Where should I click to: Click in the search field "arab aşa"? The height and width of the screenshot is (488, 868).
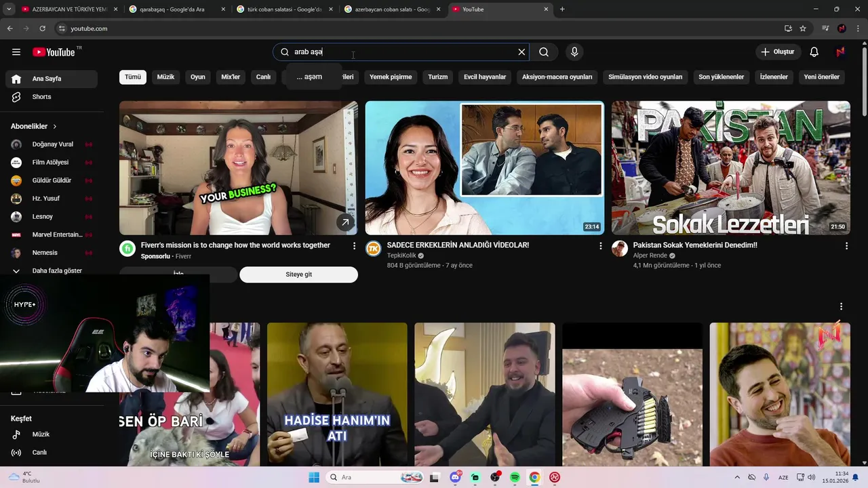point(400,52)
